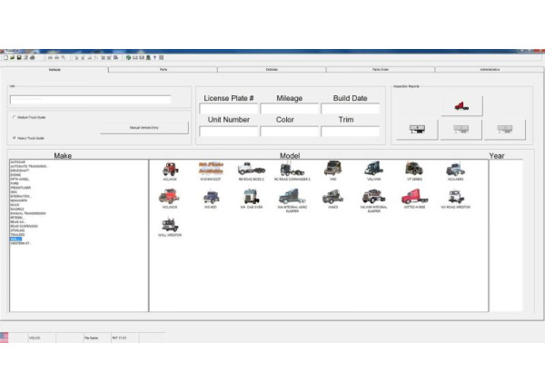The width and height of the screenshot is (545, 392).
Task: Choose the WG/WGD blue truck model
Action: [209, 197]
